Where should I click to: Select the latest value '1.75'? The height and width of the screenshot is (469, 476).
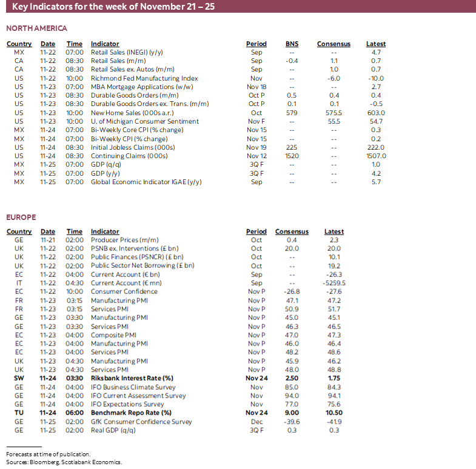pos(334,378)
